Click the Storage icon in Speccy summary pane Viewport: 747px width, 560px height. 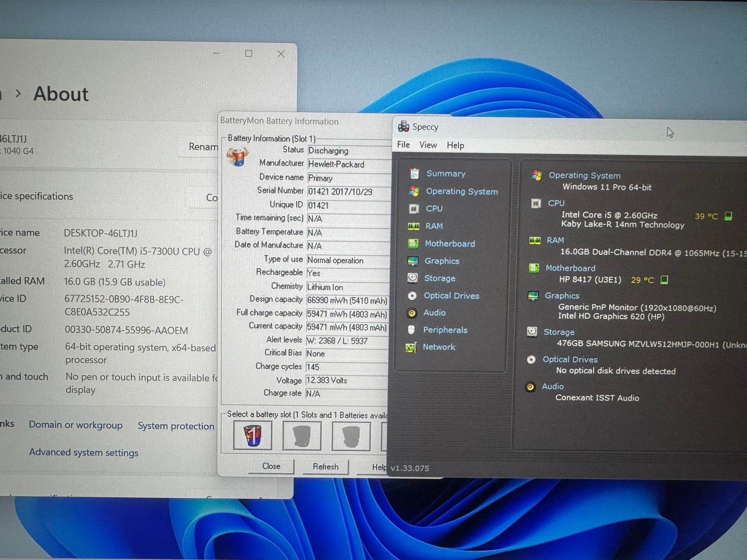[x=532, y=332]
